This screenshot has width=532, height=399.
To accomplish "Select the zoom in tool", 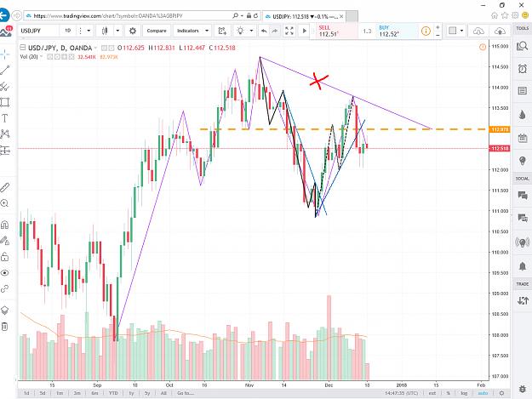I will pyautogui.click(x=5, y=203).
